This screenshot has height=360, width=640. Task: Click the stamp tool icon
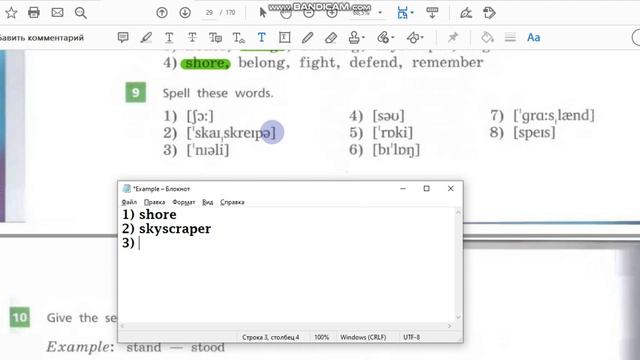354,38
